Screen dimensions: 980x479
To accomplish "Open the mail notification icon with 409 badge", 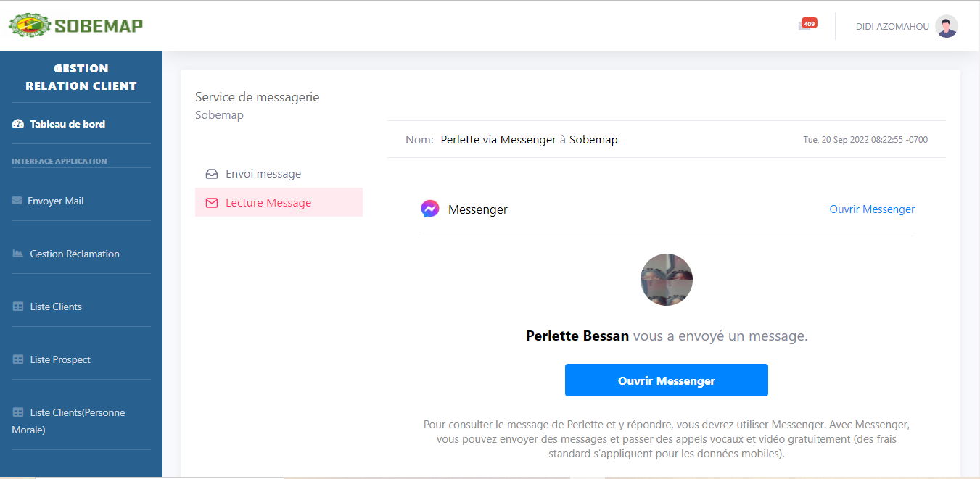I will 804,26.
